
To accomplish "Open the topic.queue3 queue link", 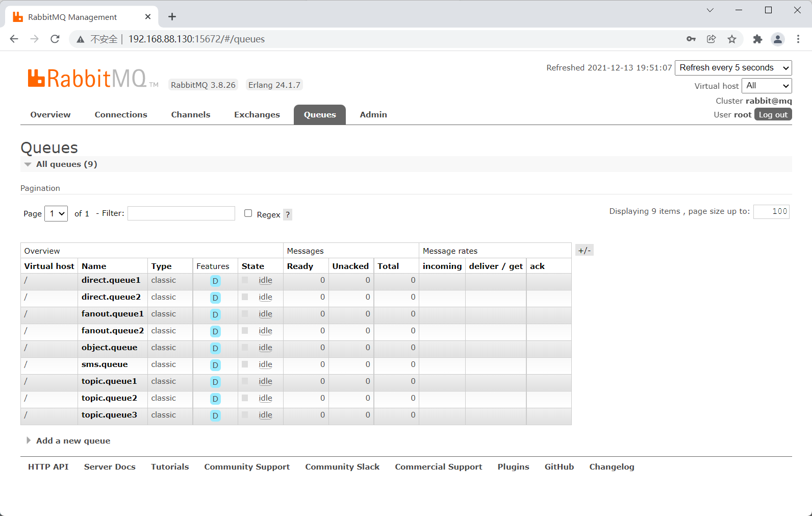I will [x=109, y=415].
